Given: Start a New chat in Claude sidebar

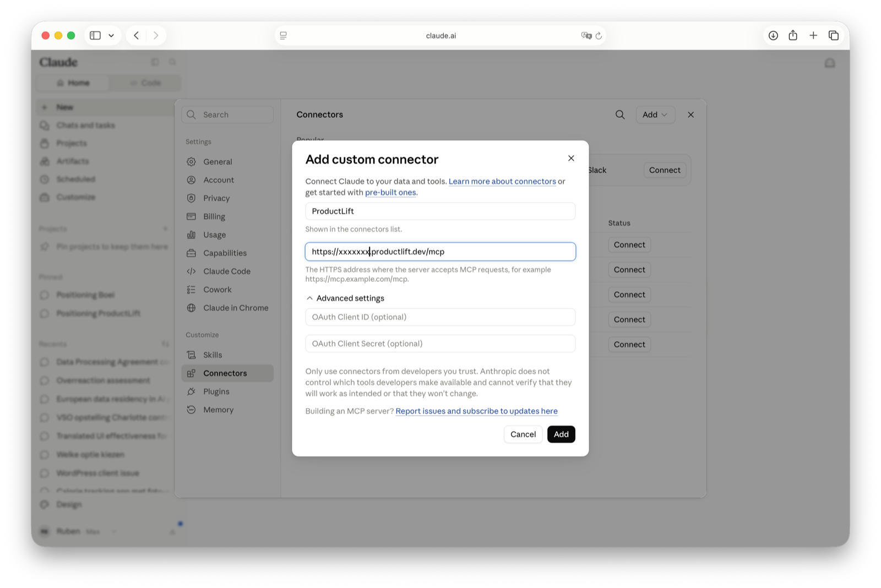Looking at the screenshot, I should tap(105, 107).
